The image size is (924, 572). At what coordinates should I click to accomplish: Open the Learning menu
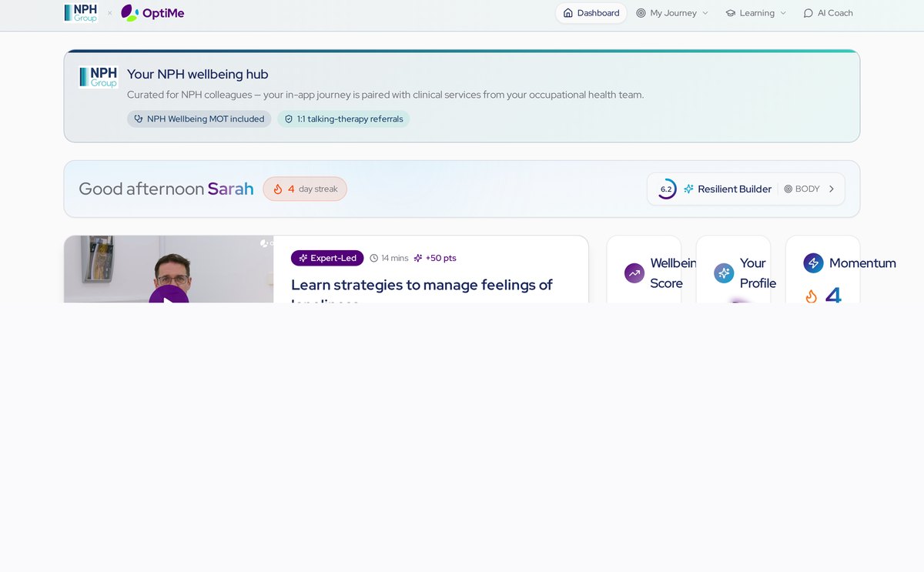coord(756,13)
